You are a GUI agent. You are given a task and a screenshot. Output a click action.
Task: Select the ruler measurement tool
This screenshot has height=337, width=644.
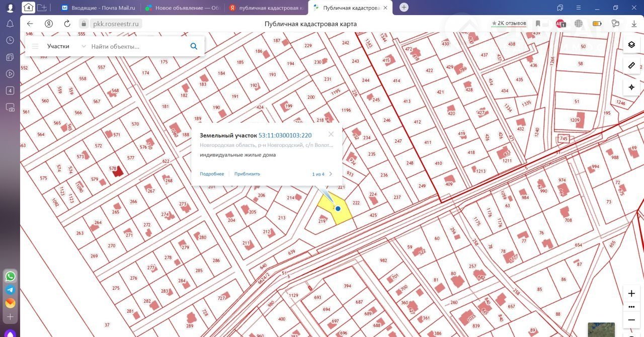coord(631,66)
